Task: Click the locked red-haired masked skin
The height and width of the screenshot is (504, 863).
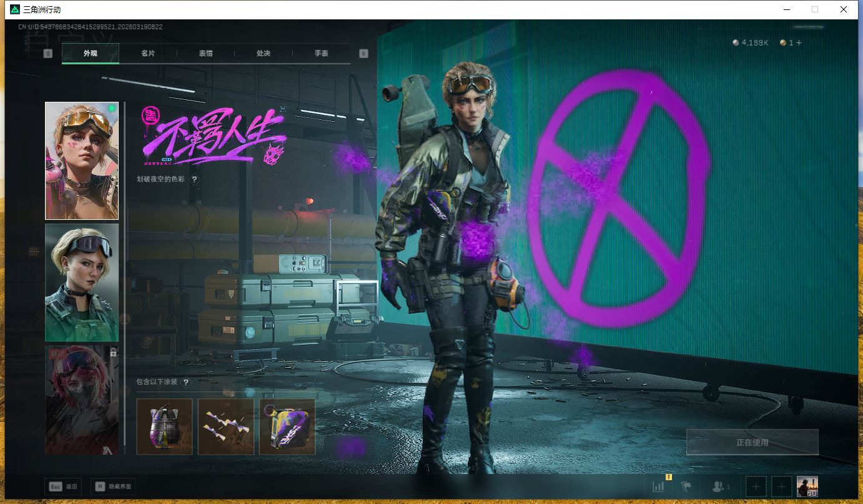Action: (x=82, y=400)
